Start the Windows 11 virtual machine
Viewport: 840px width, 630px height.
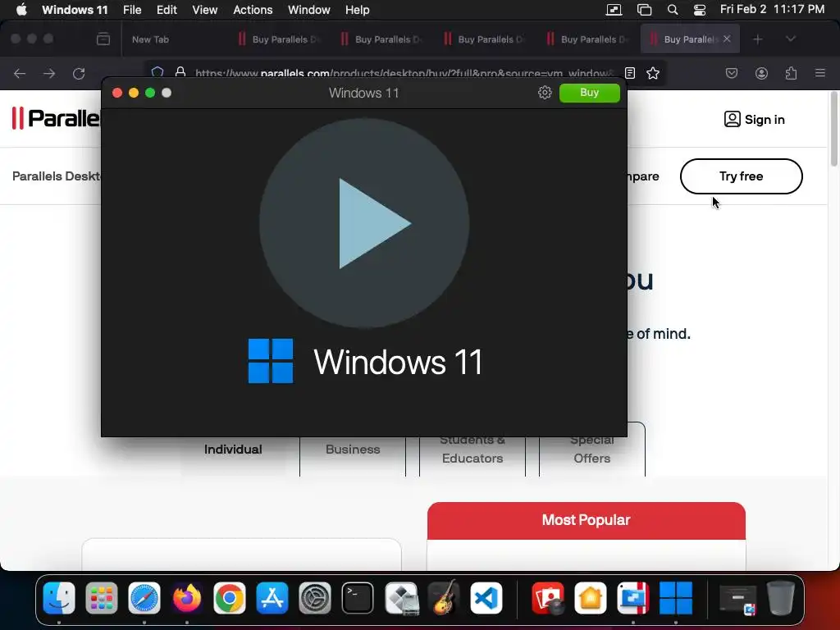364,223
